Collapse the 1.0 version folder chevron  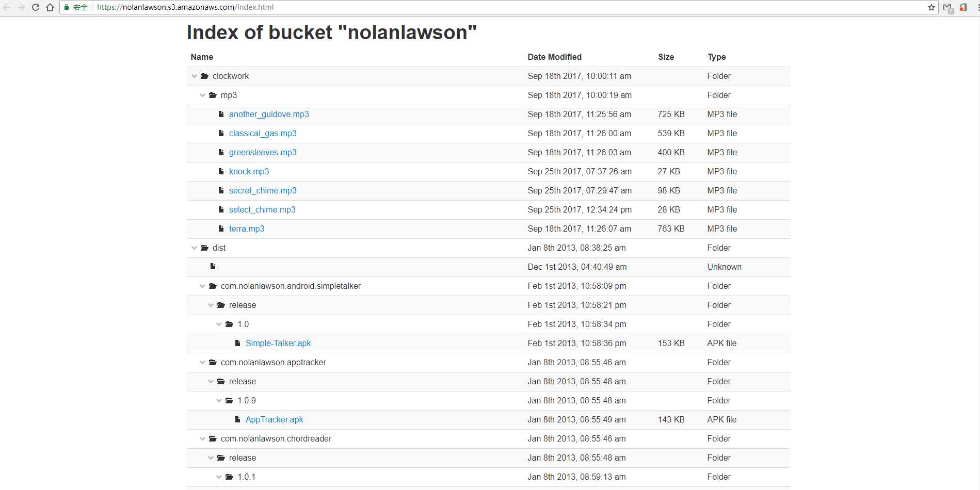coord(219,324)
